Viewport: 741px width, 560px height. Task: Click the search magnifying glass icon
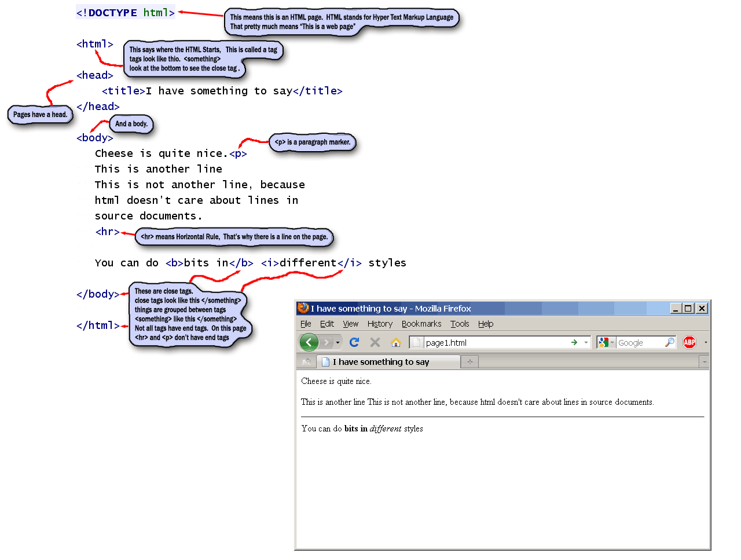(x=669, y=342)
